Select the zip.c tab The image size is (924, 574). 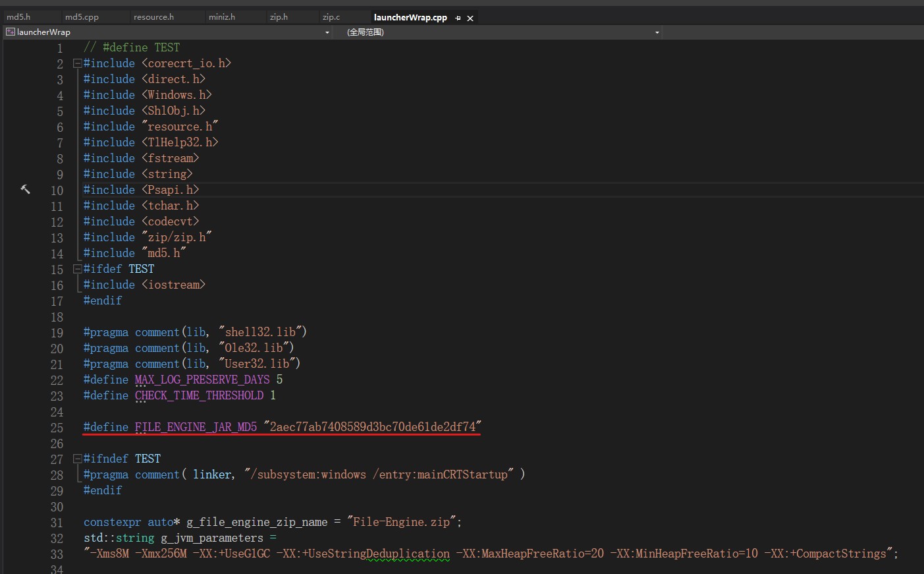[331, 17]
